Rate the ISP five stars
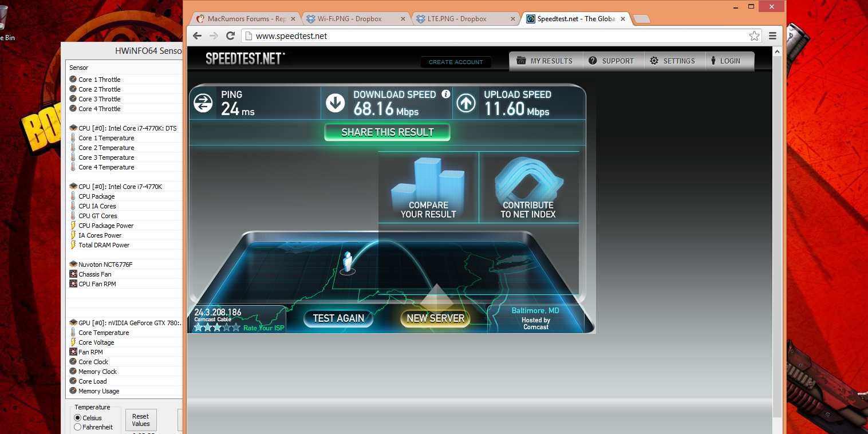Screen dimensions: 868x434 point(236,328)
